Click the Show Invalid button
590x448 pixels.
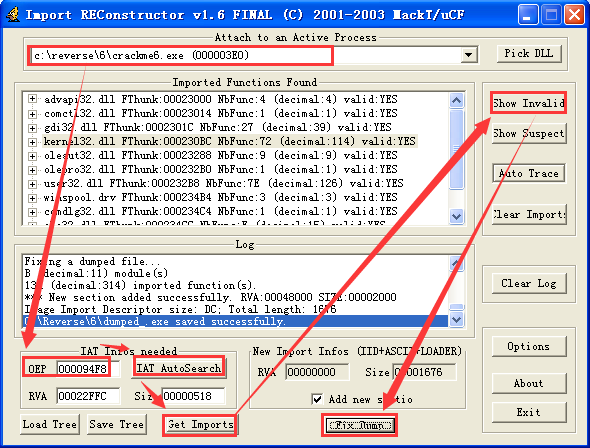(529, 103)
